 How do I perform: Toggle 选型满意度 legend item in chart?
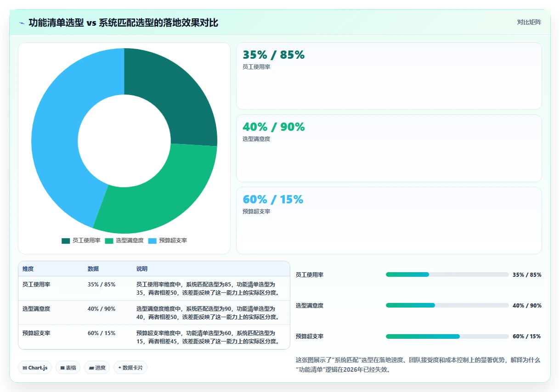(124, 241)
